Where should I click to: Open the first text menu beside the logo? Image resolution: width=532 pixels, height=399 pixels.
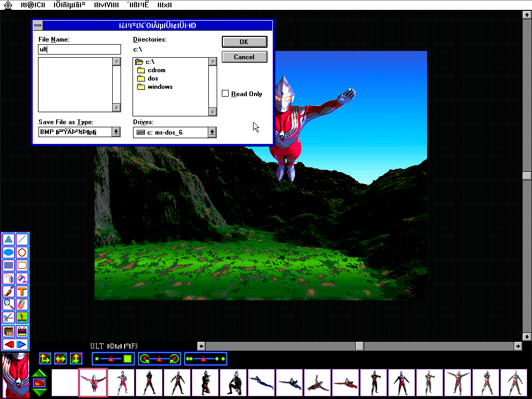tap(33, 5)
